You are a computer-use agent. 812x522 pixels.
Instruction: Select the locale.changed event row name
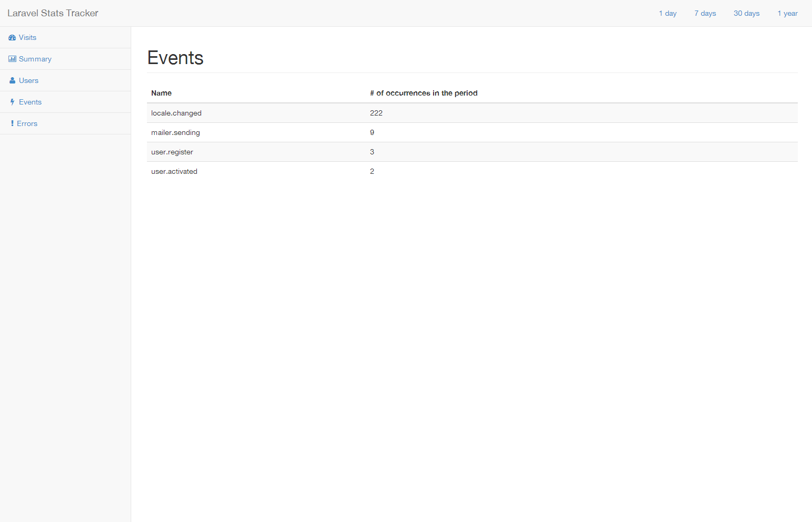(176, 113)
